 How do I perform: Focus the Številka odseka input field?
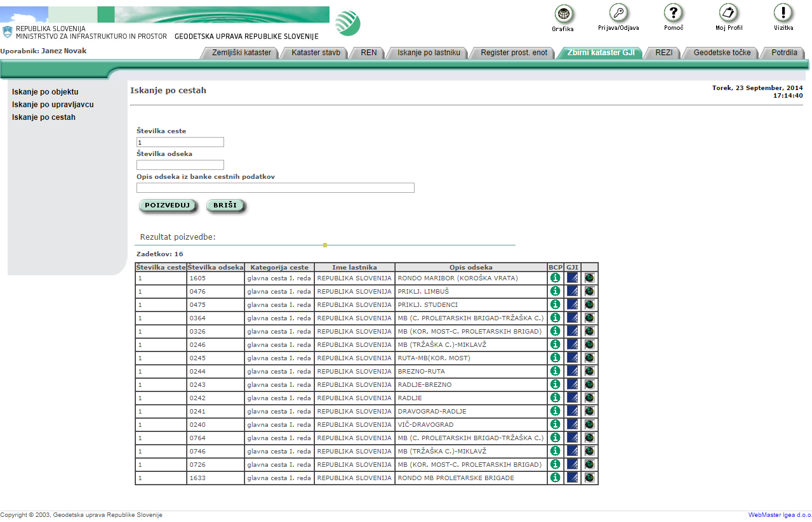(x=180, y=165)
